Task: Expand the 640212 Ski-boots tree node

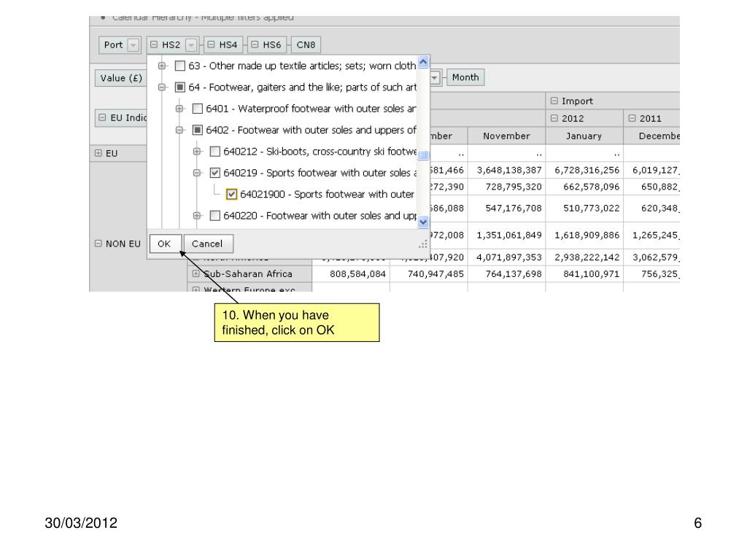Action: point(197,152)
